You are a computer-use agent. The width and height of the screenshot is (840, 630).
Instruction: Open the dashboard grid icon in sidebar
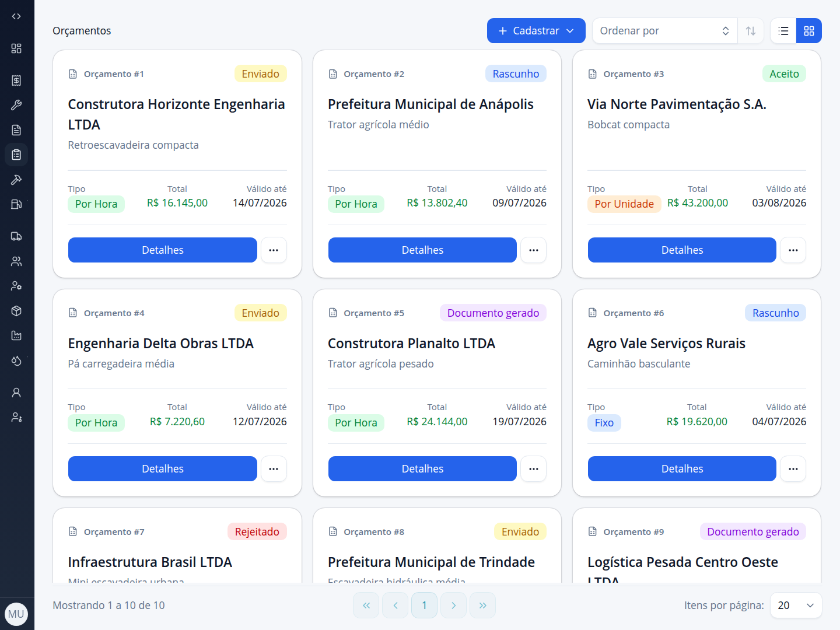16,48
